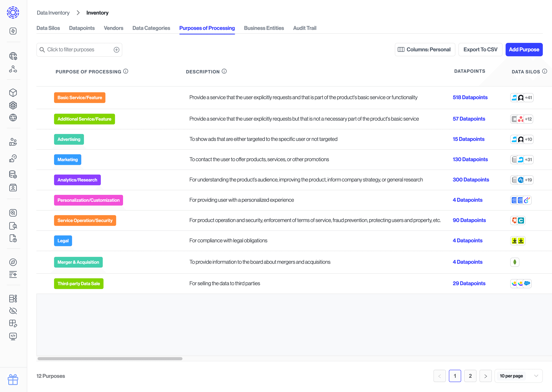Open the 518 Datapoints link
Screen dimensions: 552x392
[470, 97]
